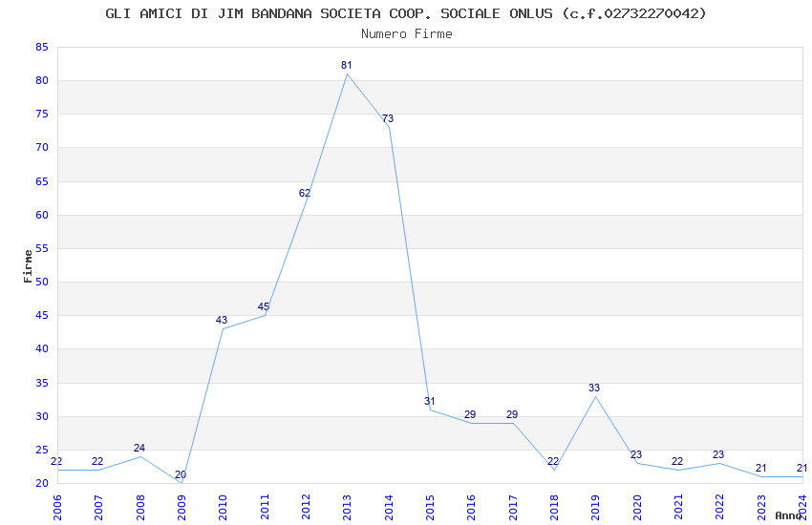
Task: Click the x-axis year 2014
Action: 389,507
